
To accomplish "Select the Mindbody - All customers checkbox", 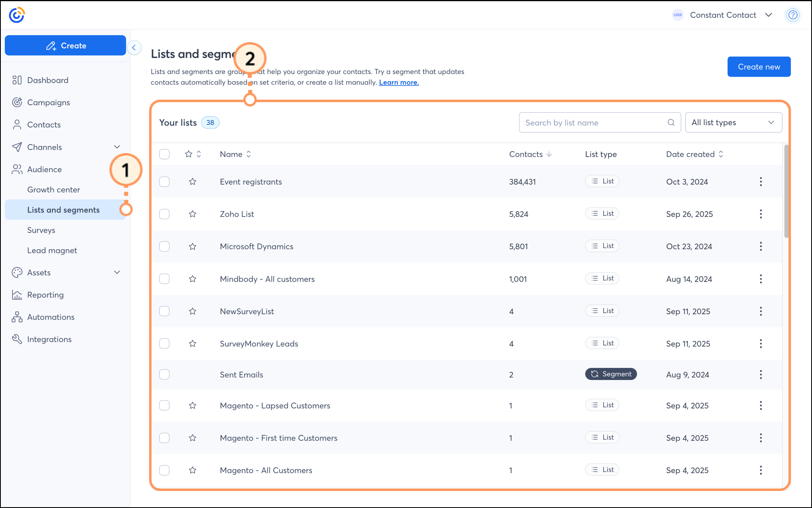I will click(x=164, y=279).
